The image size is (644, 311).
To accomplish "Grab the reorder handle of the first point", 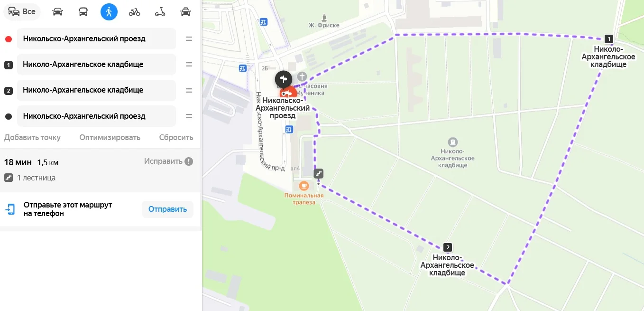I will point(189,39).
